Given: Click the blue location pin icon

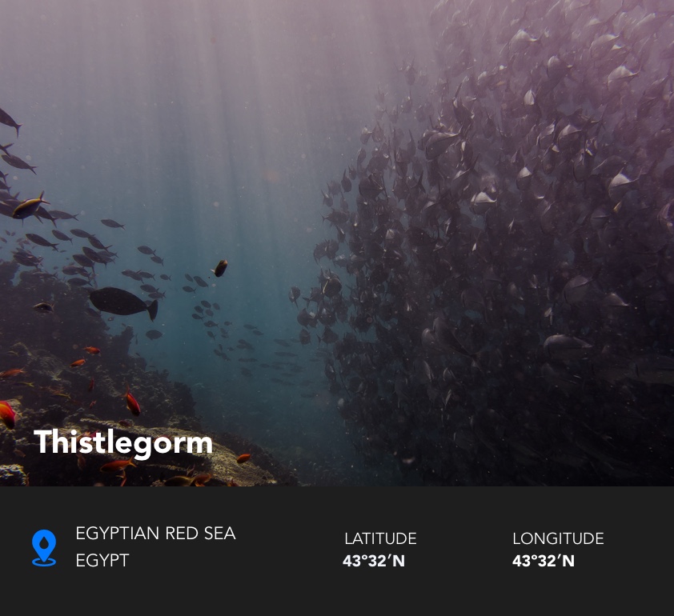Looking at the screenshot, I should pyautogui.click(x=44, y=548).
